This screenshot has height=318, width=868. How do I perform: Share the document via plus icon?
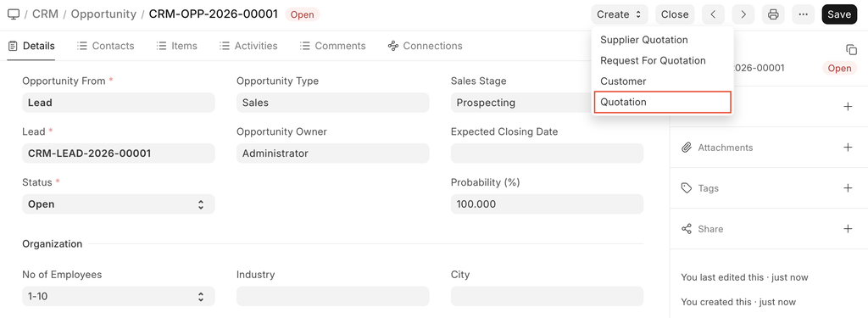point(848,229)
